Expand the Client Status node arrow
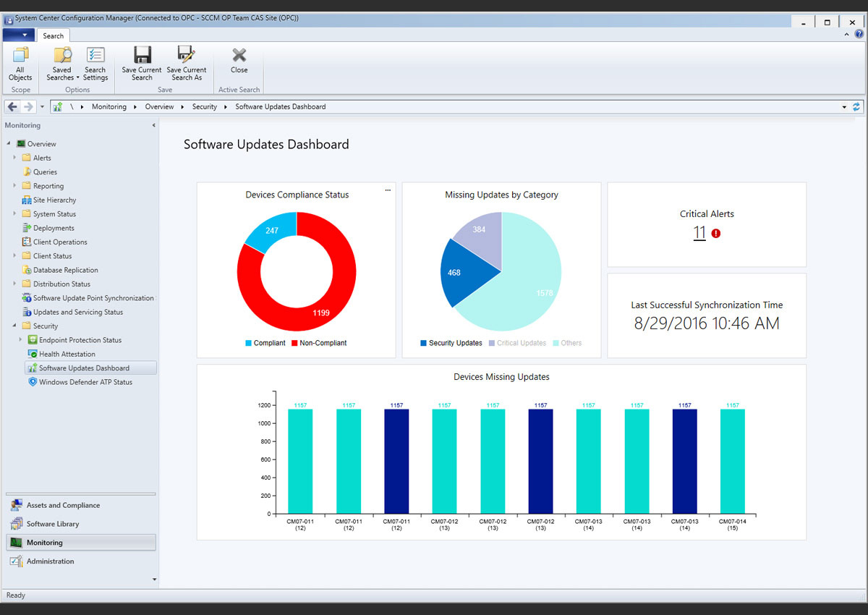Screen dimensions: 868x615 click(x=14, y=256)
